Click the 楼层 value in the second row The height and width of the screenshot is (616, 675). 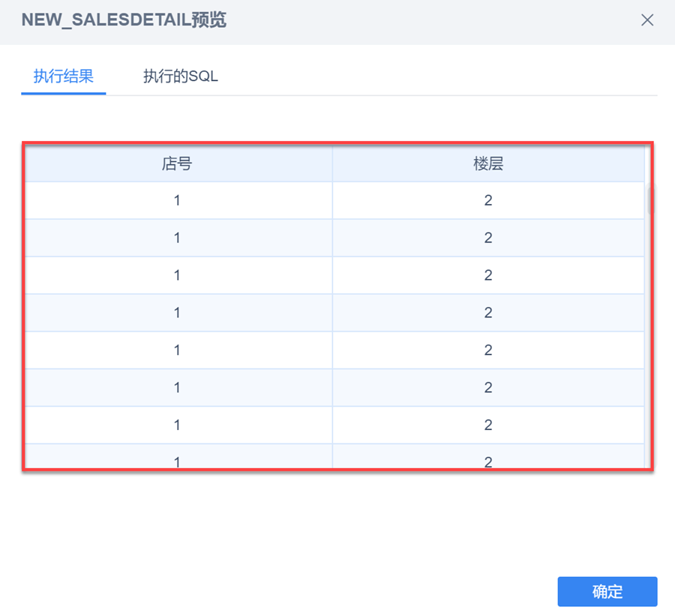(x=488, y=238)
